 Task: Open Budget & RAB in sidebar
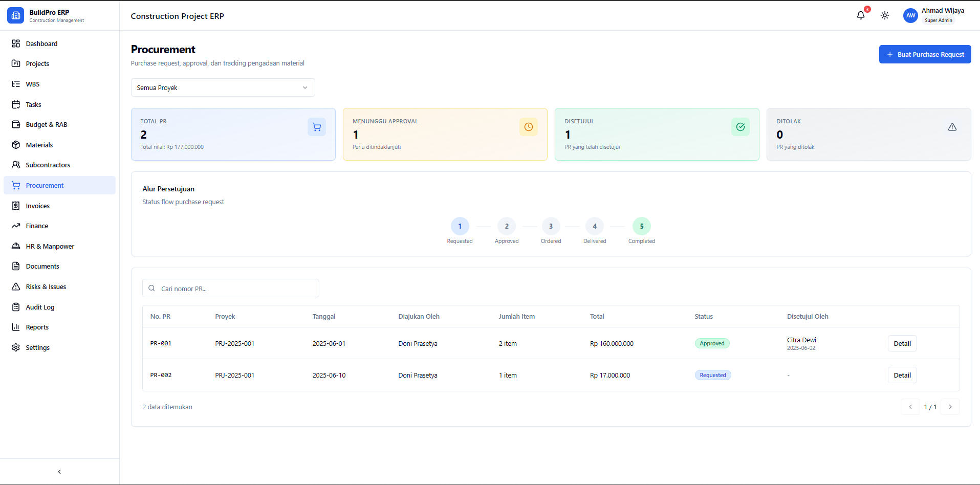[x=47, y=124]
